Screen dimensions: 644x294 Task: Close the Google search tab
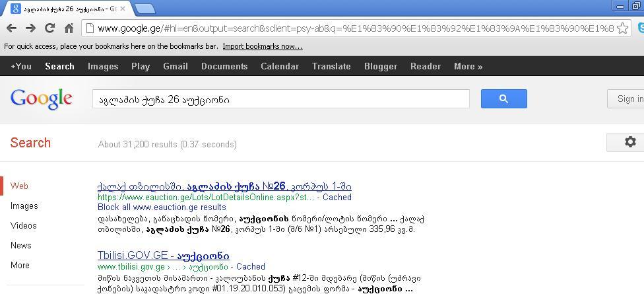[x=122, y=8]
